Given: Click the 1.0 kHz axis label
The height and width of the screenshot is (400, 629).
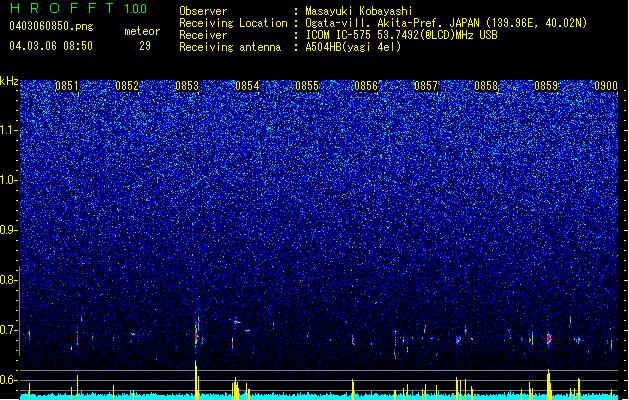Looking at the screenshot, I should (9, 180).
